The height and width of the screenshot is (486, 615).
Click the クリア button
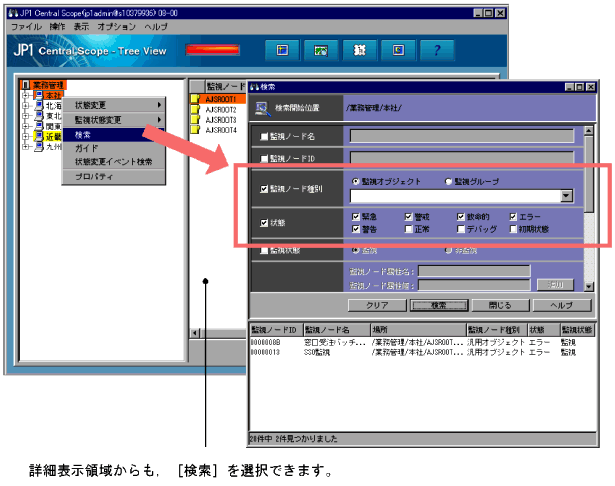coord(377,305)
